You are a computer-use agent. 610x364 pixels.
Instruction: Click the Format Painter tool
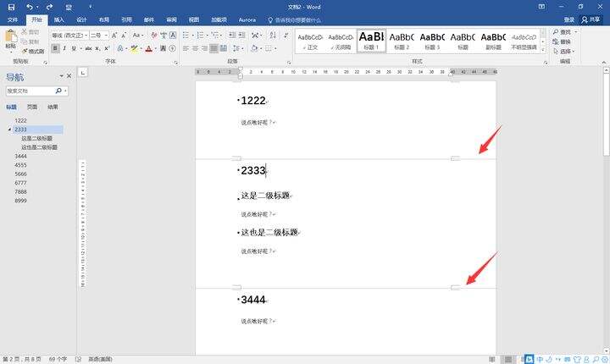(x=33, y=52)
